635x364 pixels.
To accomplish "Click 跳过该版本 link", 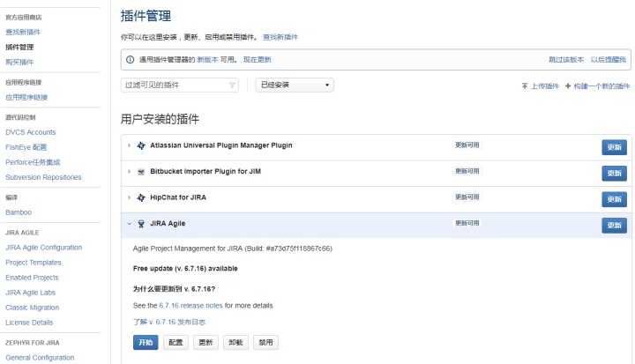I will coord(566,60).
